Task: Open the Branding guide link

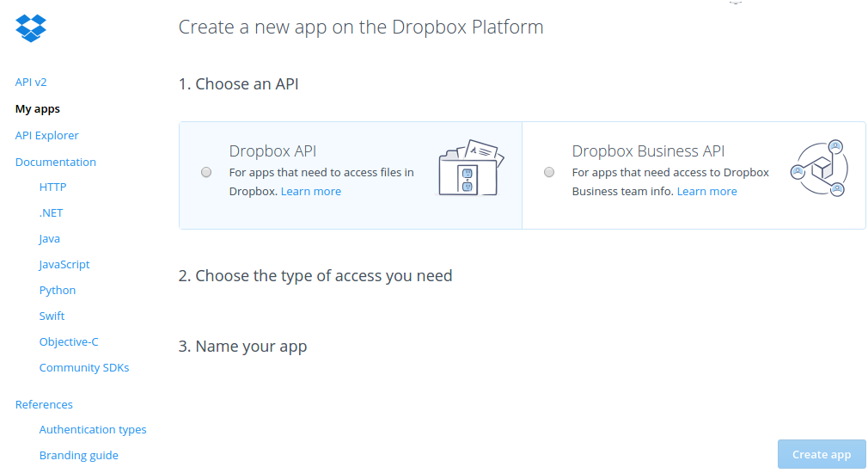Action: pos(78,455)
